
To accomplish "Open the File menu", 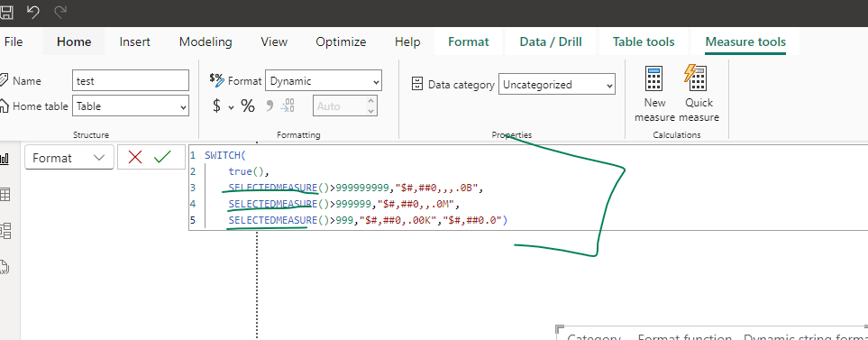I will (x=14, y=42).
